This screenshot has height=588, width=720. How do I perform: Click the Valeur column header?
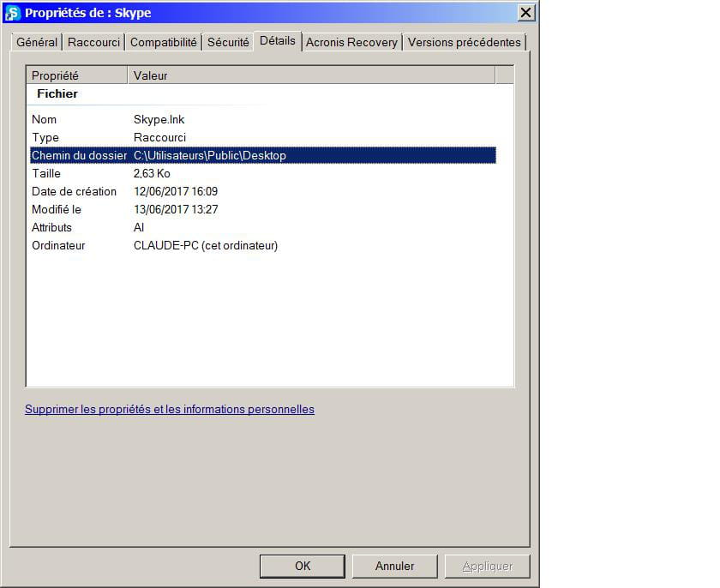point(311,75)
